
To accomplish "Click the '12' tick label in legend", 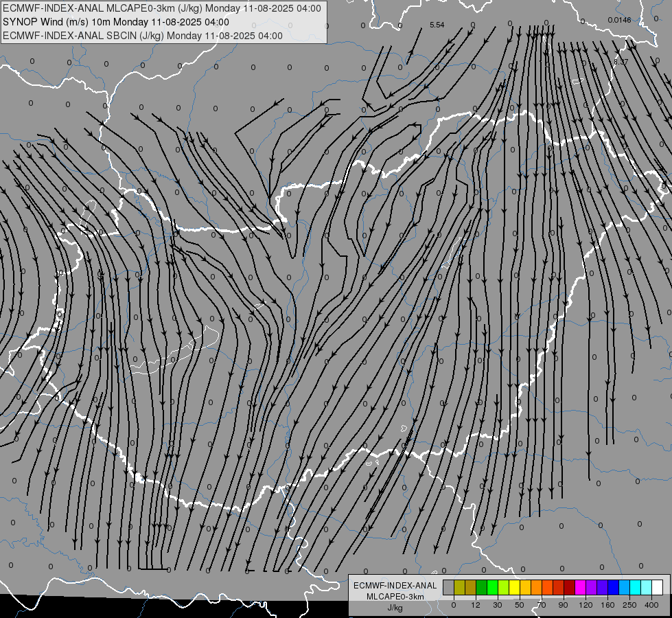I will coord(476,605).
